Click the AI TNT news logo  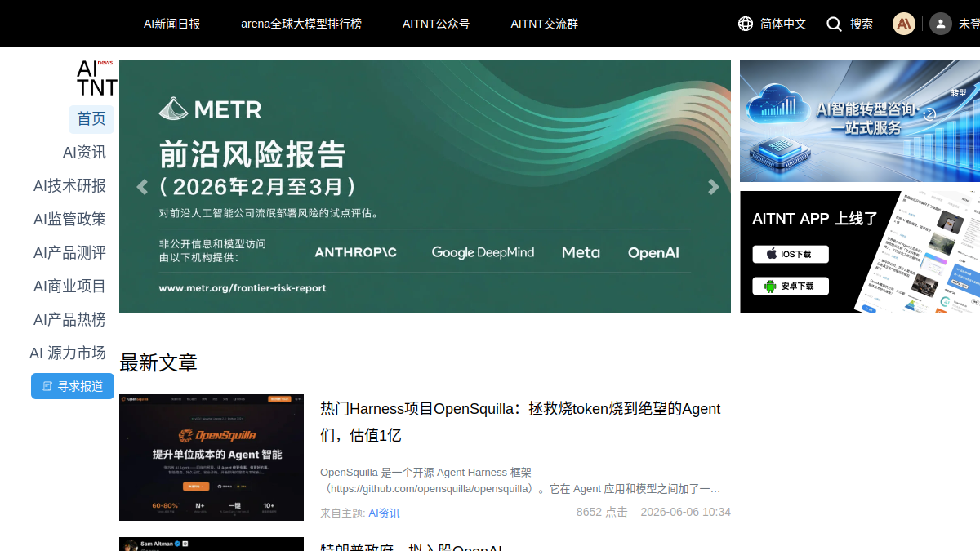(97, 78)
